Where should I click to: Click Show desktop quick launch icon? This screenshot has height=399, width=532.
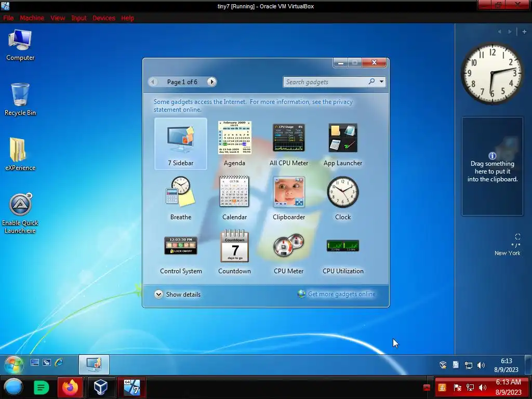pyautogui.click(x=35, y=362)
